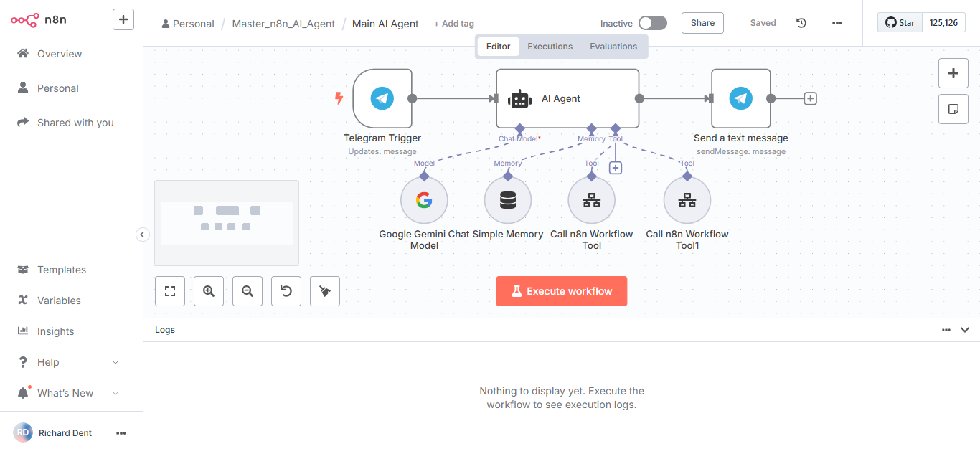
Task: Zoom in on the canvas
Action: tap(209, 291)
